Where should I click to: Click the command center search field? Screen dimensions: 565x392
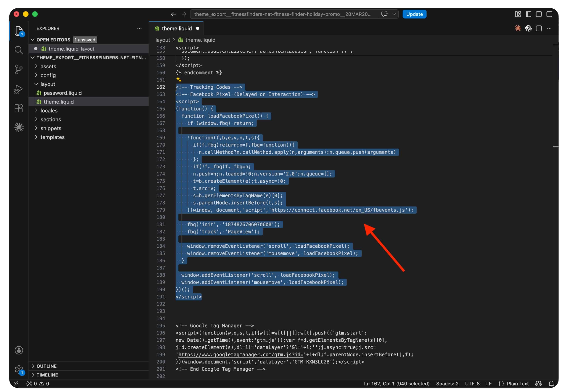click(283, 14)
